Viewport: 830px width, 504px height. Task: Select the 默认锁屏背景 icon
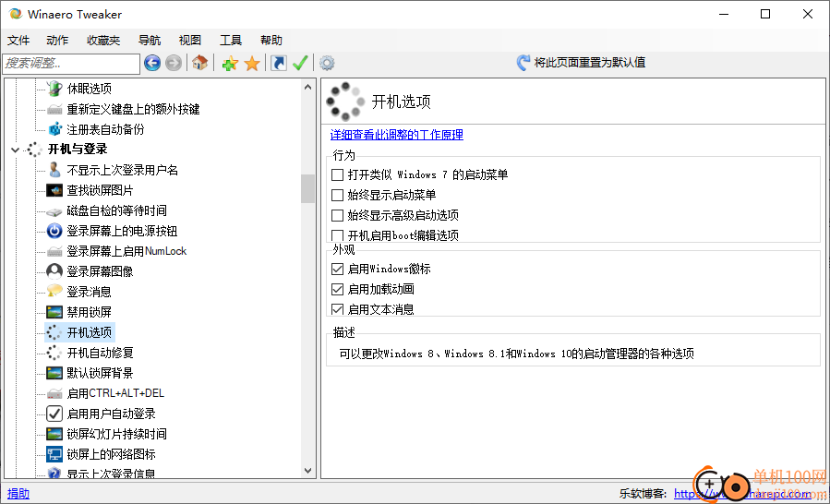pyautogui.click(x=54, y=373)
